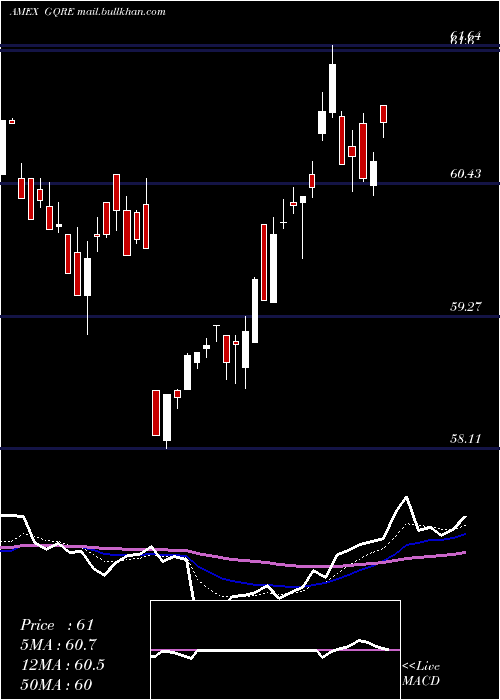
Task: Click the Price : 61 readout
Action: tap(57, 625)
